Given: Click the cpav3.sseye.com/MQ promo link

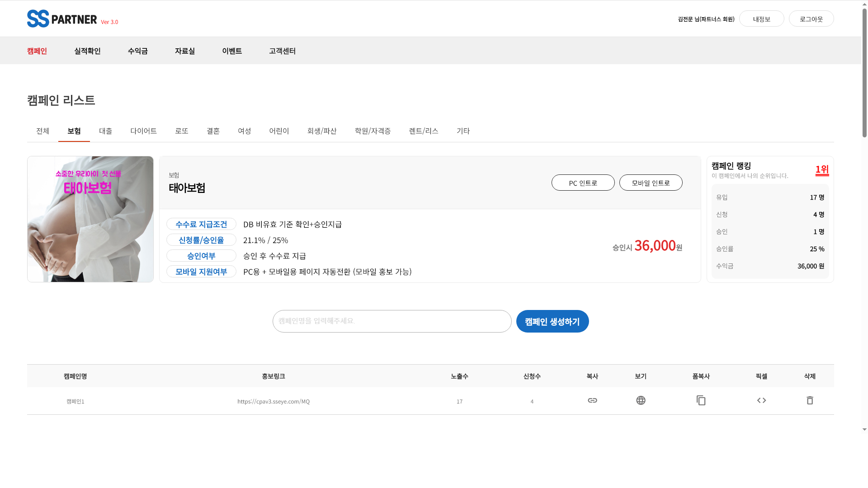Looking at the screenshot, I should (274, 401).
